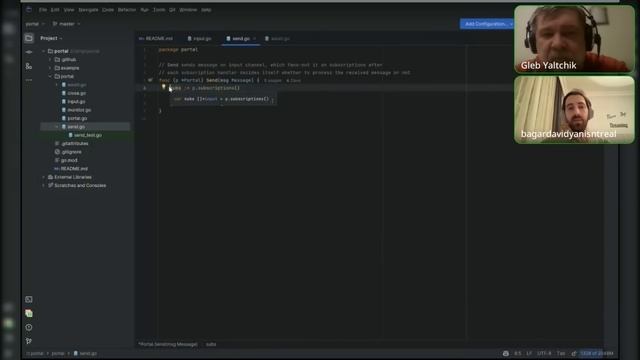Open the portal project dropdown
Image resolution: width=640 pixels, height=360 pixels.
tap(35, 24)
